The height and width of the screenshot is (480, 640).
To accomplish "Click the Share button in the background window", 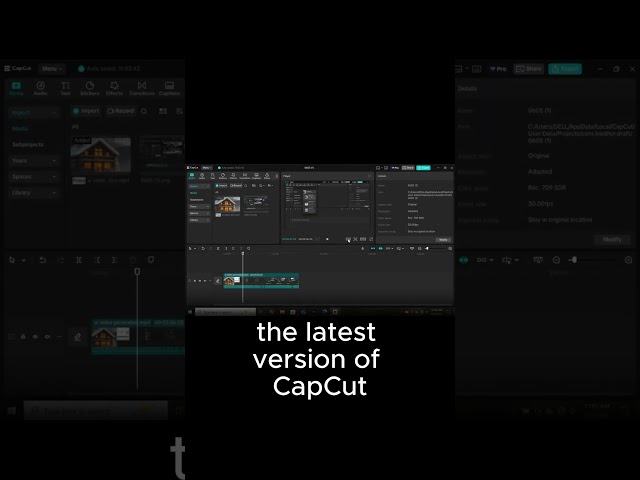I will pos(529,69).
